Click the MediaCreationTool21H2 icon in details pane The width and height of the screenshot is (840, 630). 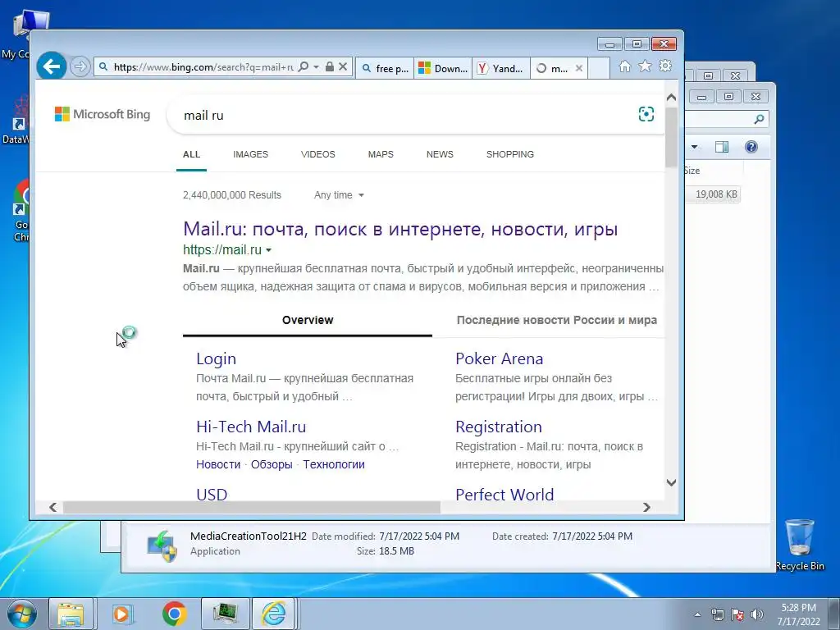162,546
